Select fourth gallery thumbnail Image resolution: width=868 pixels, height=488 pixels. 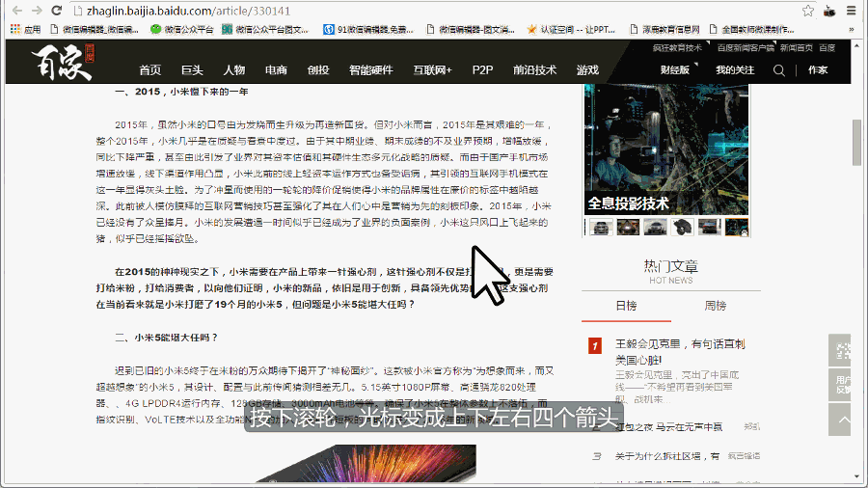pyautogui.click(x=683, y=228)
